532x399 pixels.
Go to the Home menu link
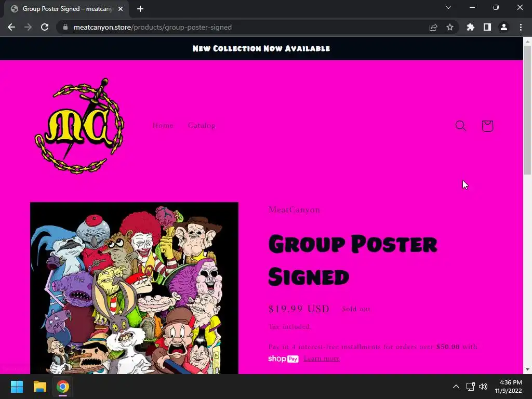[163, 126]
